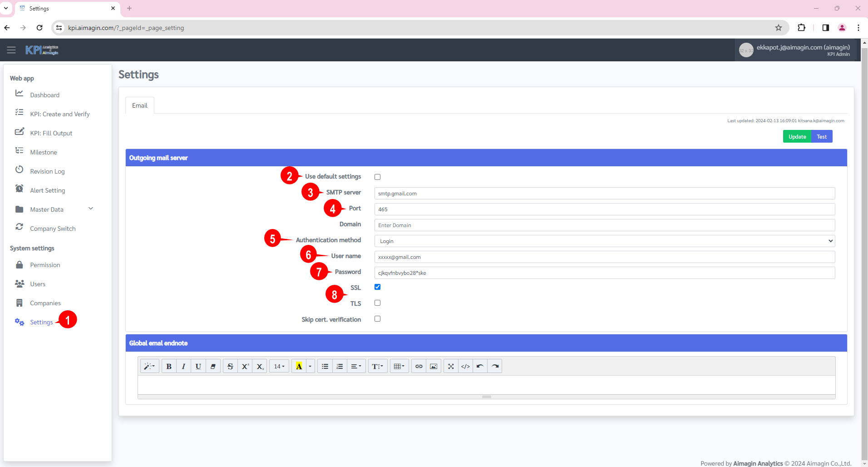Insert a link using the link icon

(419, 367)
